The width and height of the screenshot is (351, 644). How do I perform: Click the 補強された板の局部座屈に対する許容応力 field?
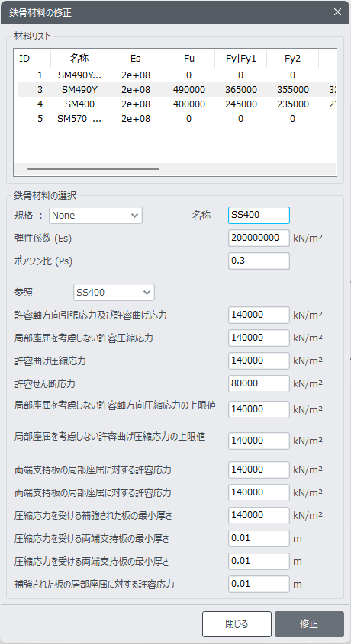click(259, 584)
